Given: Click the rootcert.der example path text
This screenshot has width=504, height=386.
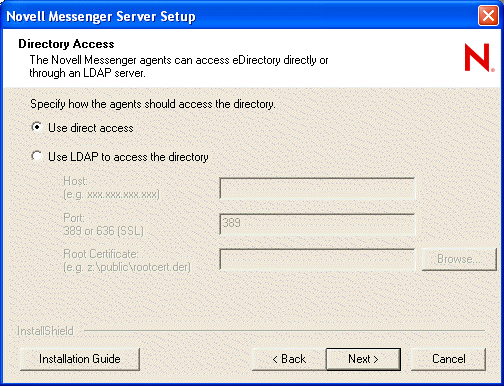Looking at the screenshot, I should [x=127, y=267].
